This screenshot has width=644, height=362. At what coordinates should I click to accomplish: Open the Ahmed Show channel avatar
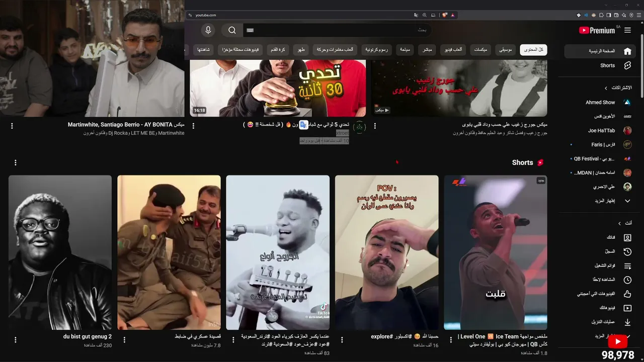coord(627,102)
